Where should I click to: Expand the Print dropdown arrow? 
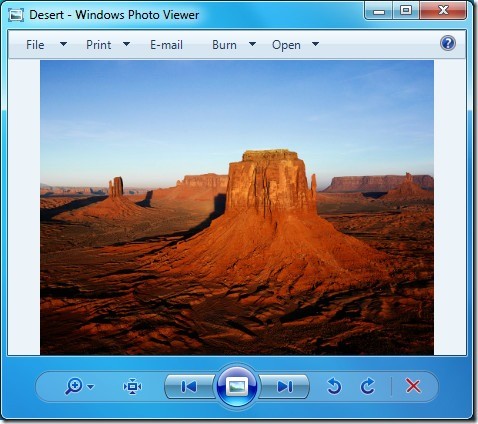coord(127,44)
